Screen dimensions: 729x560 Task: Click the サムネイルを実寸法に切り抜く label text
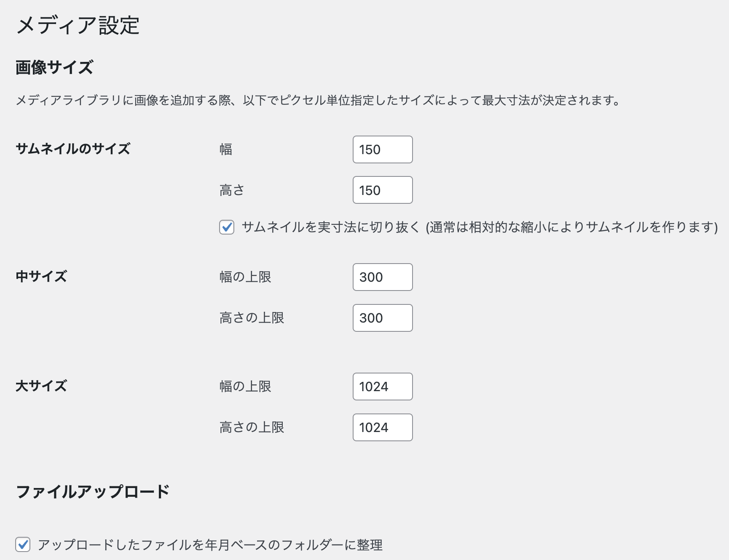tap(479, 227)
